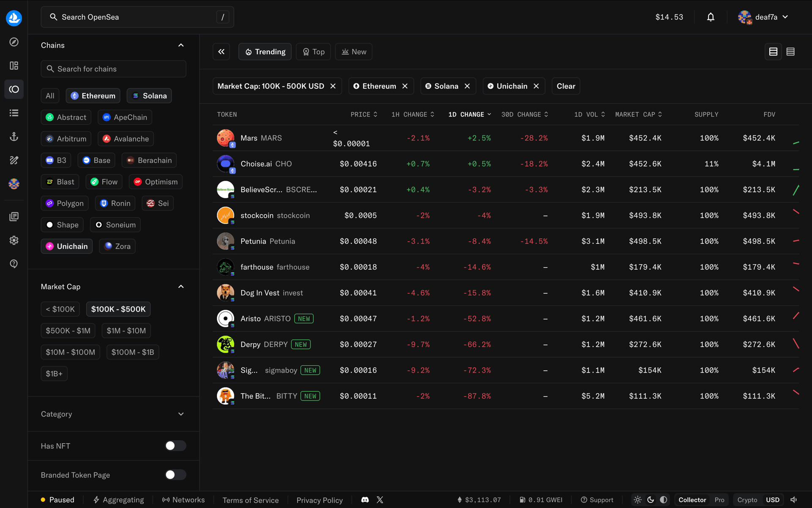Switch to Pro mode
The width and height of the screenshot is (812, 508).
719,500
